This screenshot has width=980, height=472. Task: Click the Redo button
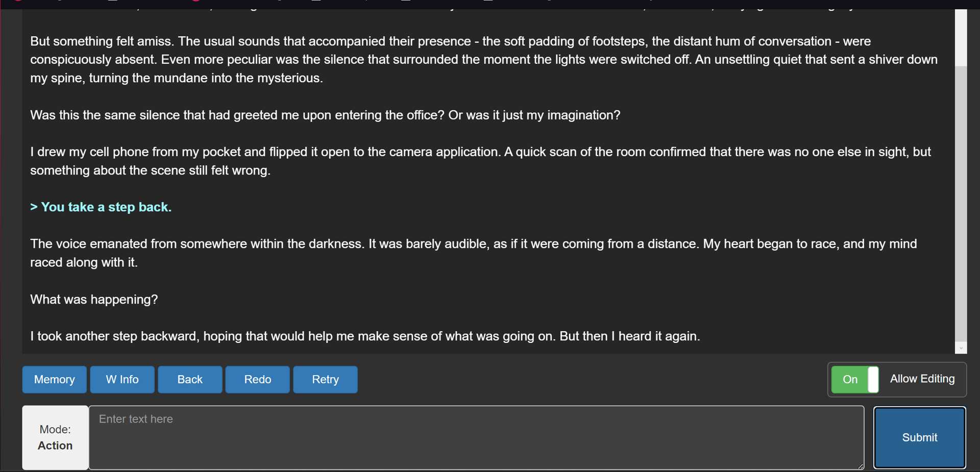[x=257, y=380]
